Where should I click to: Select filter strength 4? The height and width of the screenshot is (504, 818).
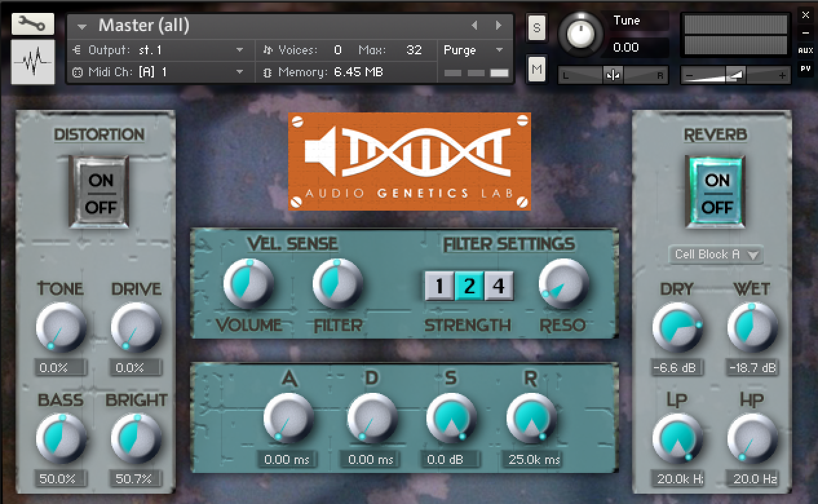[x=499, y=286]
